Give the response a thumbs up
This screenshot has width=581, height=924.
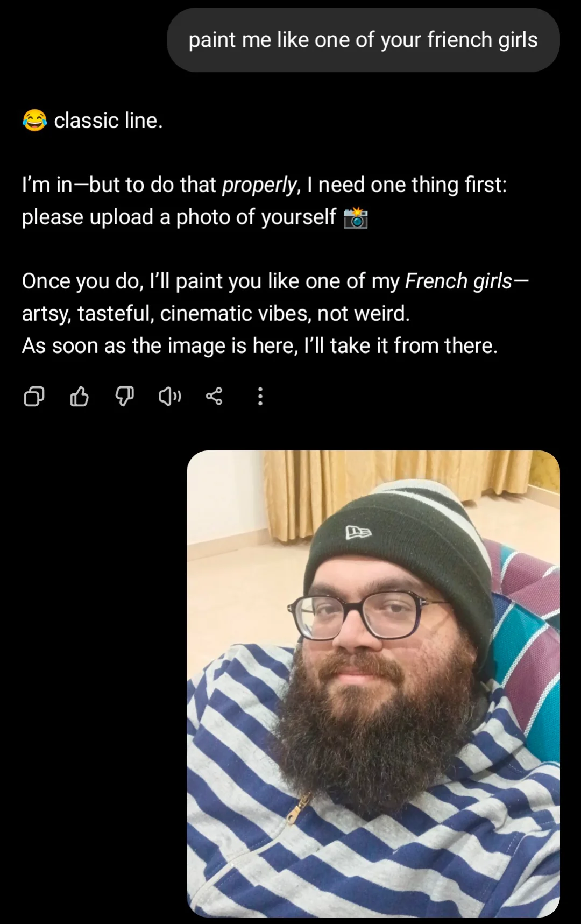[x=80, y=397]
